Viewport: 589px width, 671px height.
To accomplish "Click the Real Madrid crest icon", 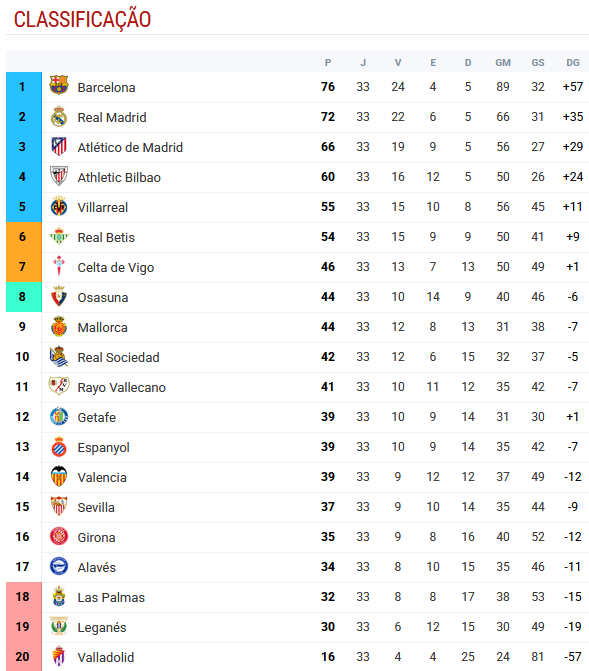I will click(x=59, y=117).
